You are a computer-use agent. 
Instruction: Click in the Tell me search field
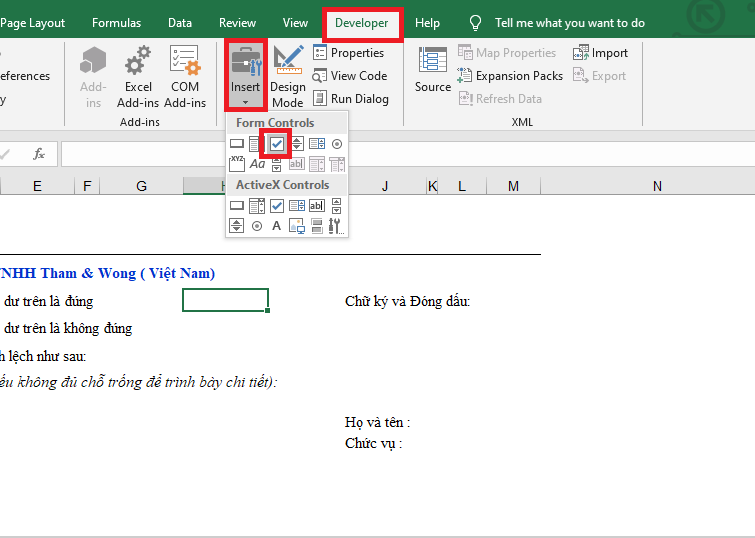coord(569,23)
